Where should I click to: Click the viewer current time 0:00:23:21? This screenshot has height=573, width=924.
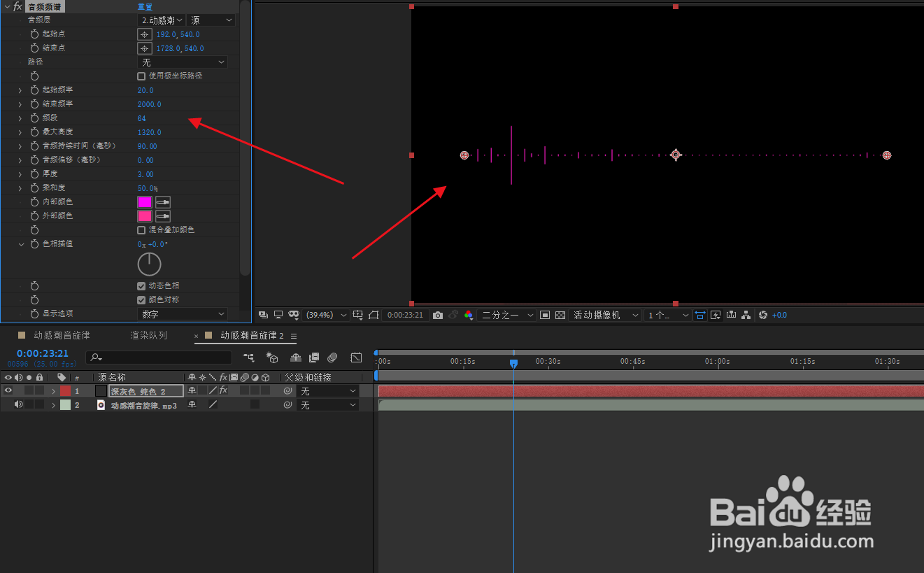coord(405,316)
